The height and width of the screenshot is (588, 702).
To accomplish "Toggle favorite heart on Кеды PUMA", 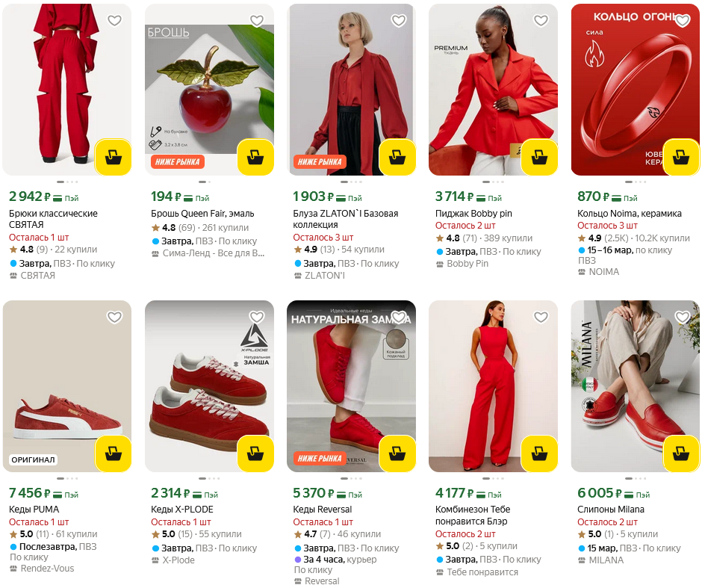I will coord(114,317).
